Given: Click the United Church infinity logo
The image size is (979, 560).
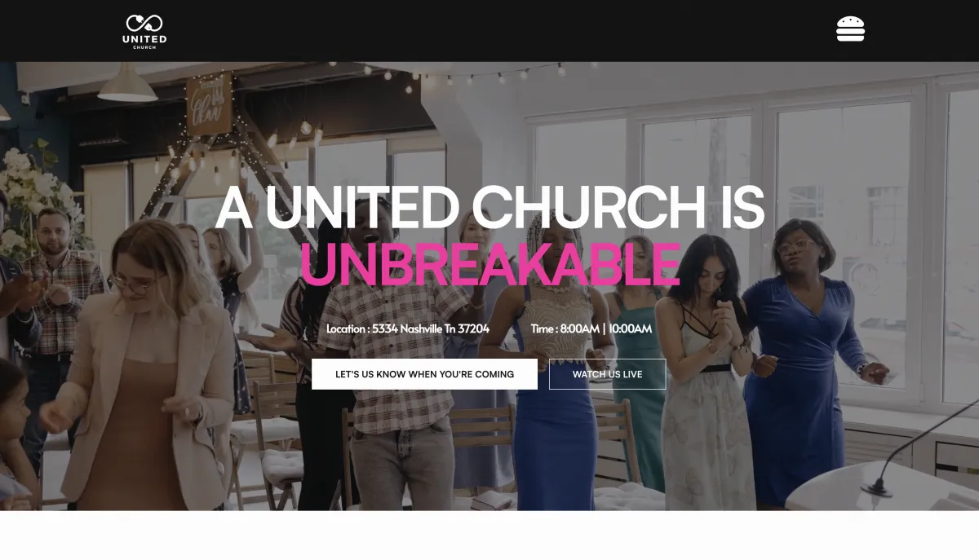Looking at the screenshot, I should [144, 23].
